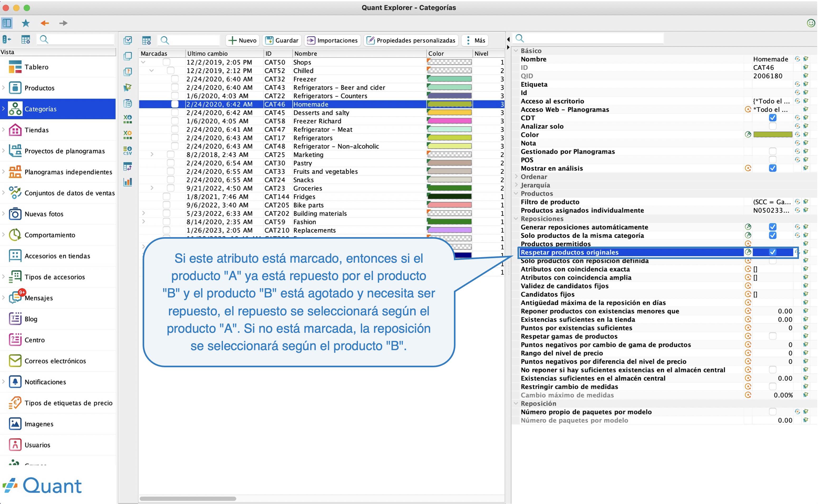Click the bar chart icon in vertical toolbar

(x=128, y=182)
